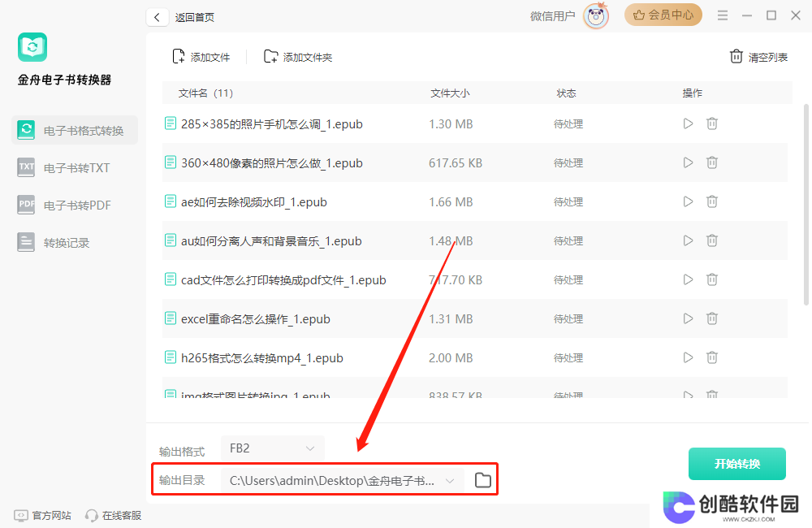This screenshot has height=528, width=812.
Task: Expand the 输出目录 path dropdown
Action: 450,481
